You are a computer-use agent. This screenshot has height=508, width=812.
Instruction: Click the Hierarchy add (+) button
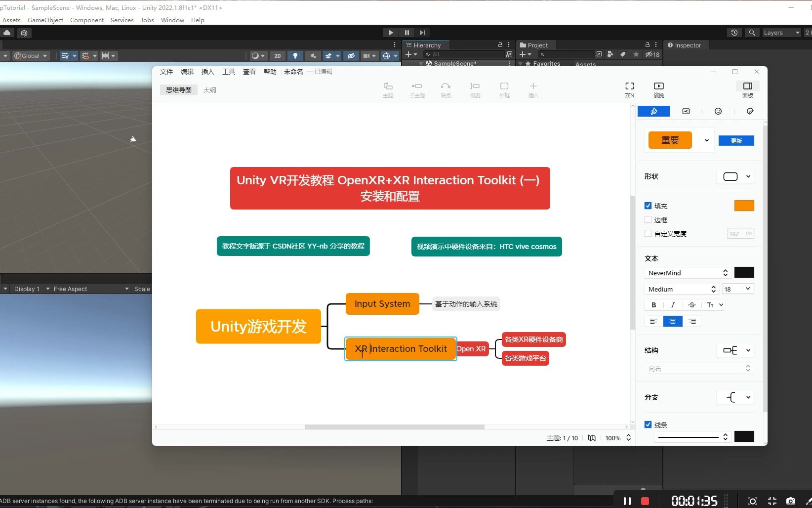click(409, 54)
